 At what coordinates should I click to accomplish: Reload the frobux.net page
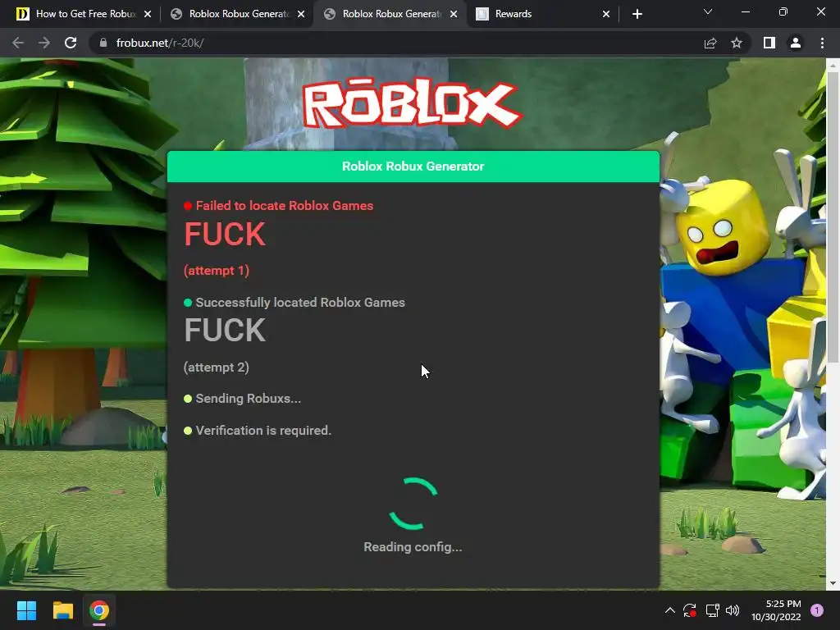click(x=71, y=43)
